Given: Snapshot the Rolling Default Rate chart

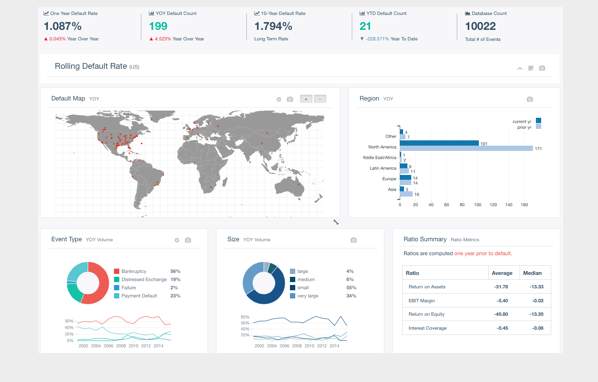Looking at the screenshot, I should (x=542, y=68).
